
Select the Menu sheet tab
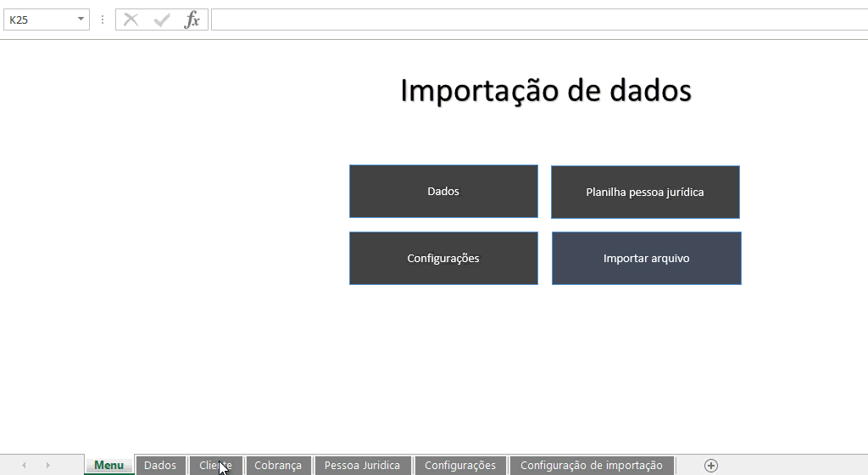coord(108,465)
